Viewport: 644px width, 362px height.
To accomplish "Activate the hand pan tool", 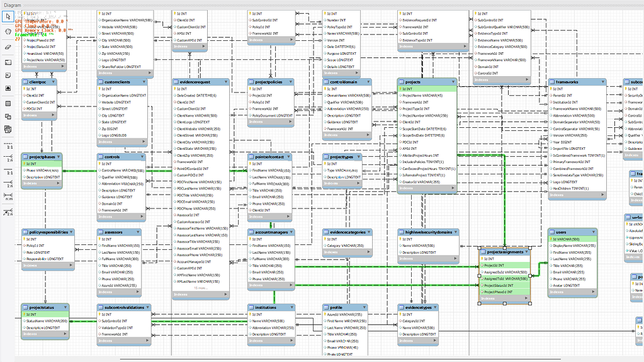I will [x=8, y=30].
